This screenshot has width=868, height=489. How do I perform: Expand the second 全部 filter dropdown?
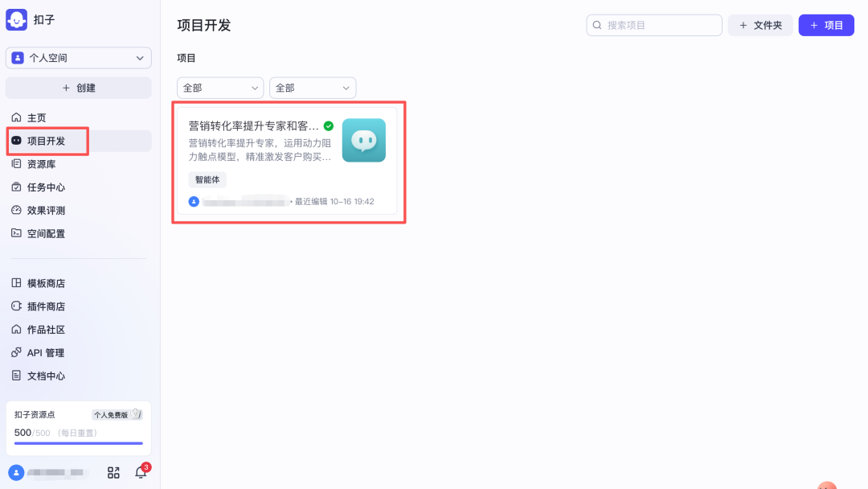coord(313,88)
